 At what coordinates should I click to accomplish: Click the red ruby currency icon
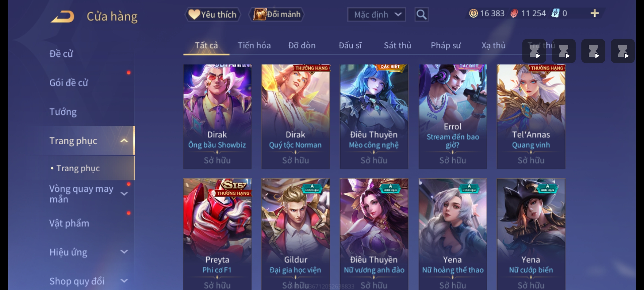point(514,13)
